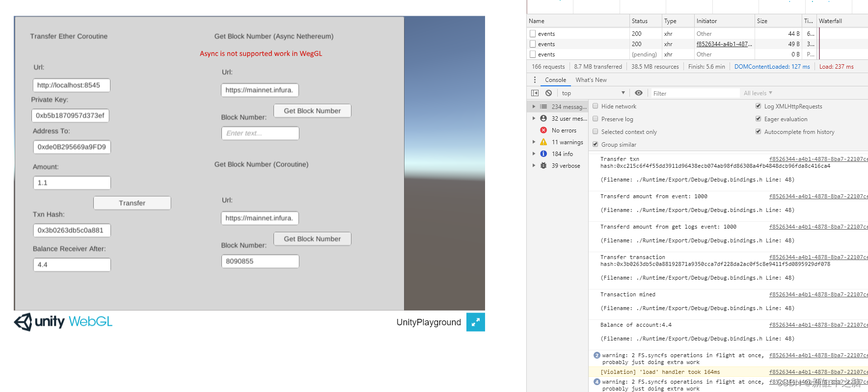
Task: Expand the 39 verbose group
Action: pyautogui.click(x=534, y=165)
